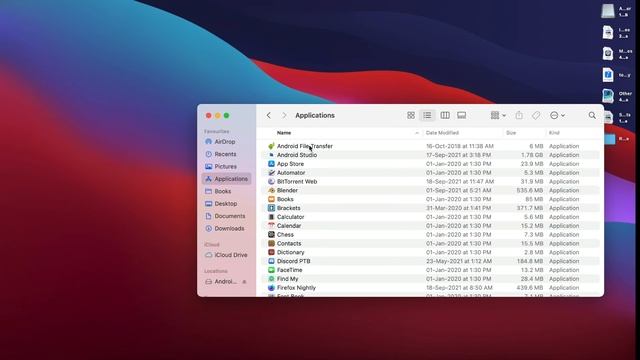Click the Finder search magnifier
Screen dimensions: 640x360
(592, 116)
